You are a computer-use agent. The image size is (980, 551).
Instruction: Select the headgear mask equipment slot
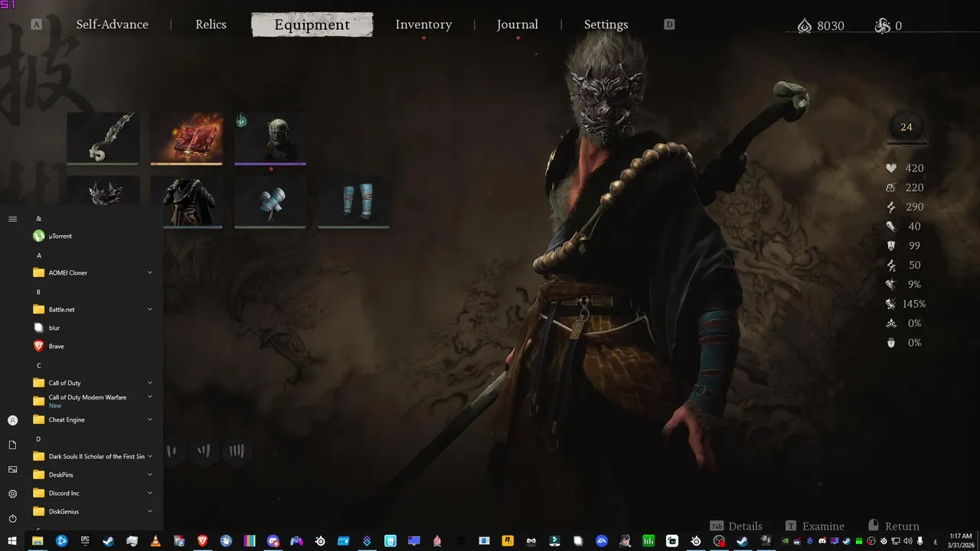click(103, 191)
